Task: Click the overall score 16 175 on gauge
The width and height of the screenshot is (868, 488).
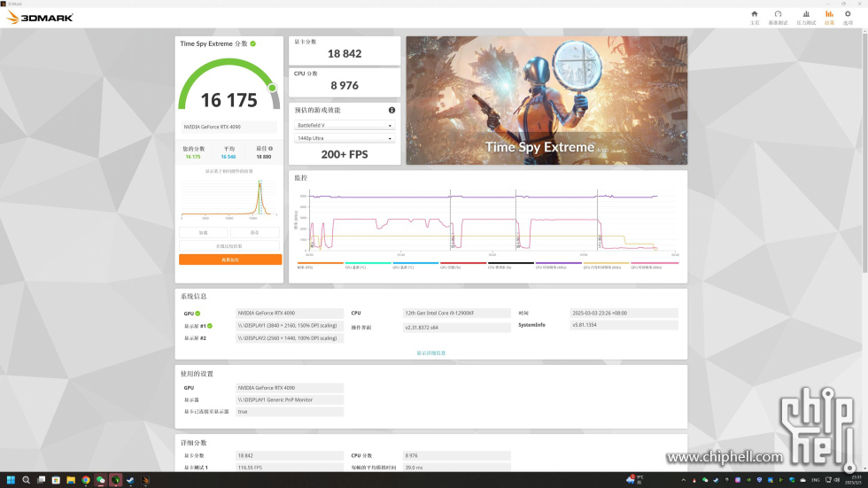Action: click(x=229, y=100)
